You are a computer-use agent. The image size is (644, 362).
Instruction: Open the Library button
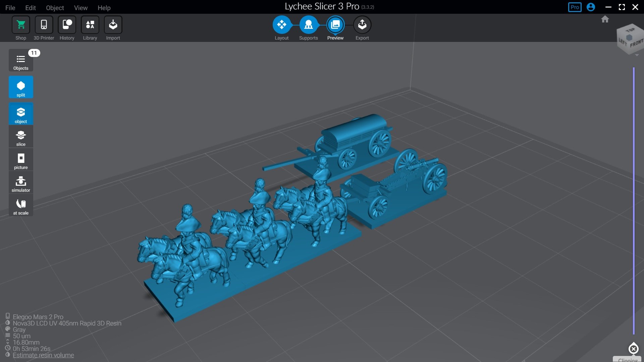tap(90, 25)
